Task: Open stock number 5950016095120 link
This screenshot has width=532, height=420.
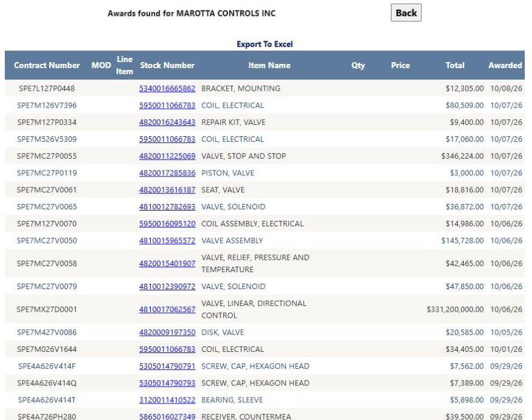Action: click(x=167, y=224)
